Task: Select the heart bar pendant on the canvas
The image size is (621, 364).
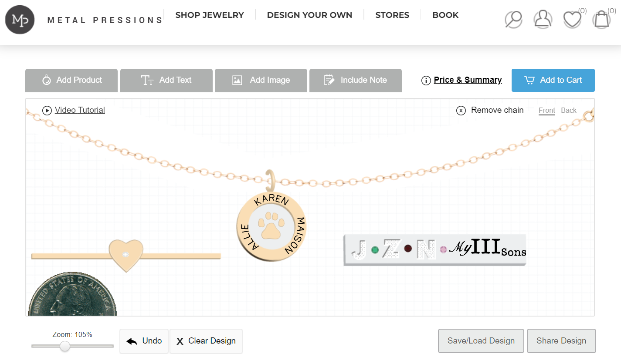Action: click(x=126, y=256)
